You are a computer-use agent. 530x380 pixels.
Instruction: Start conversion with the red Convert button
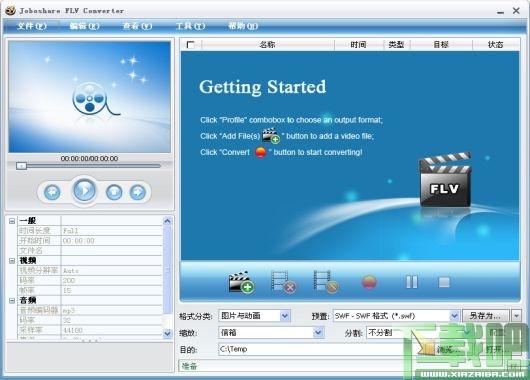coord(369,282)
